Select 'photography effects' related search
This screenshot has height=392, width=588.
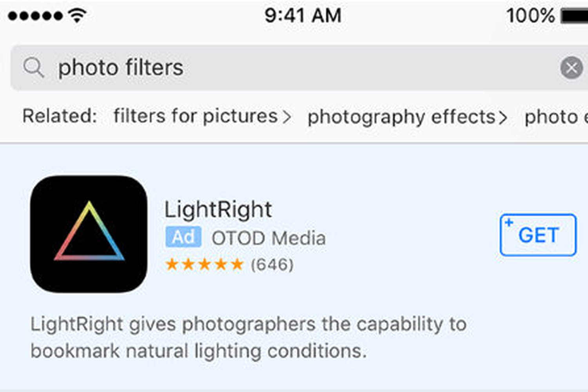401,117
